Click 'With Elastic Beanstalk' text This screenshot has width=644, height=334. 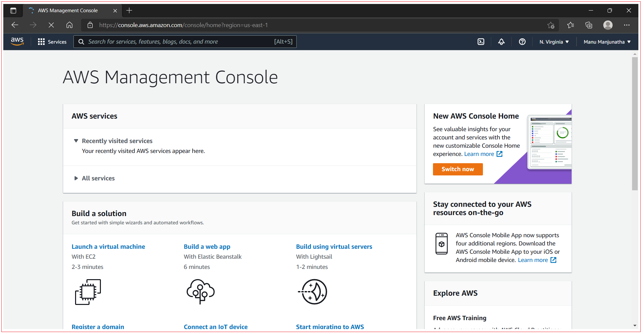[213, 257]
